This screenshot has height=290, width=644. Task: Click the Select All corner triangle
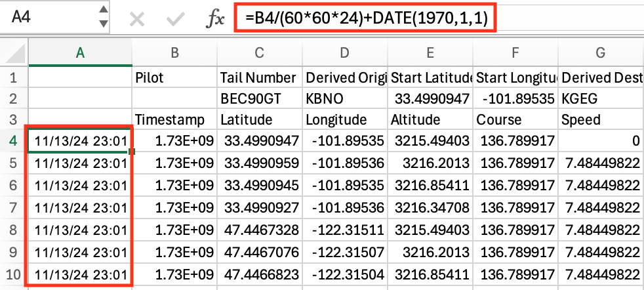pyautogui.click(x=14, y=55)
